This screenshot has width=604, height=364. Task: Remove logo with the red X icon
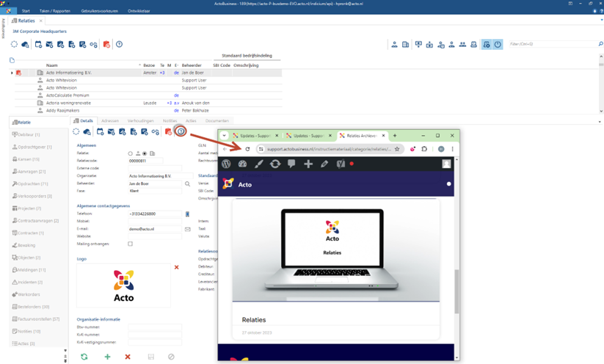tap(176, 267)
